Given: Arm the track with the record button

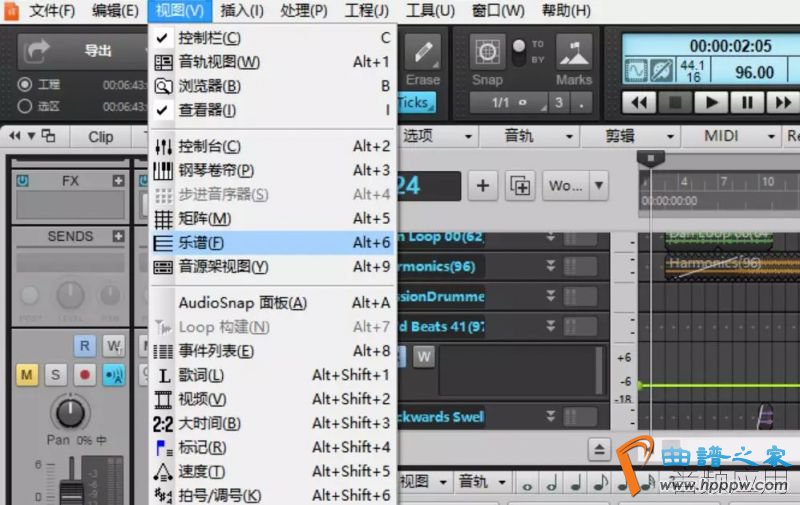Looking at the screenshot, I should (86, 375).
